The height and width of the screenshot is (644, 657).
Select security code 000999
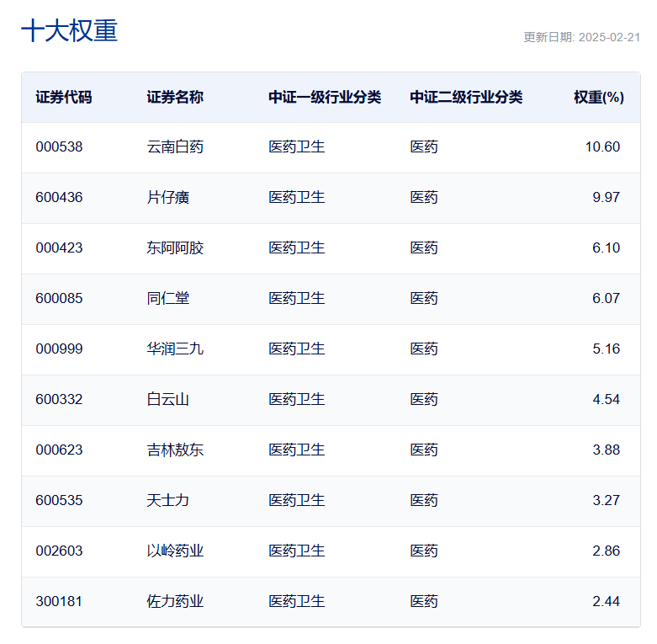(59, 349)
